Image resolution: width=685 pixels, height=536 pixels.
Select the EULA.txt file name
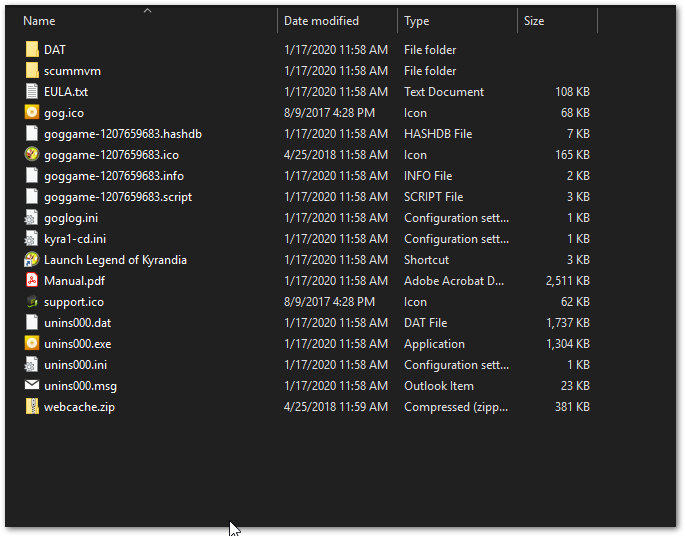66,92
